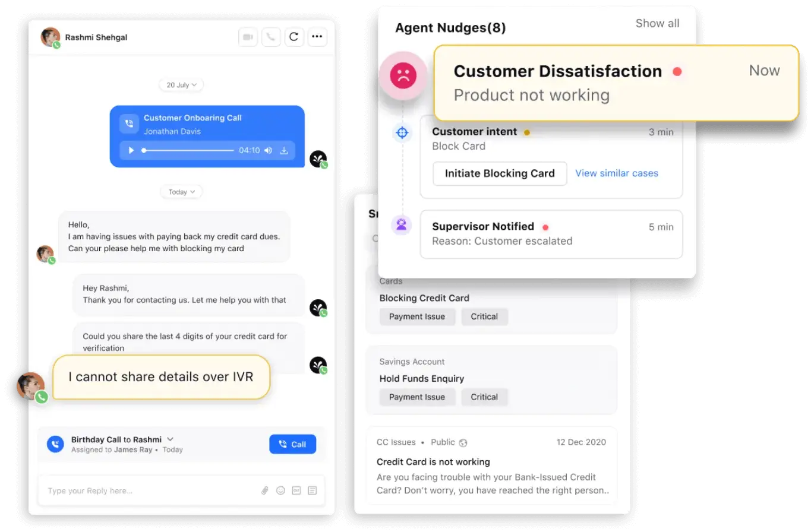Insert a GIF into the reply
This screenshot has width=811, height=532.
point(296,490)
